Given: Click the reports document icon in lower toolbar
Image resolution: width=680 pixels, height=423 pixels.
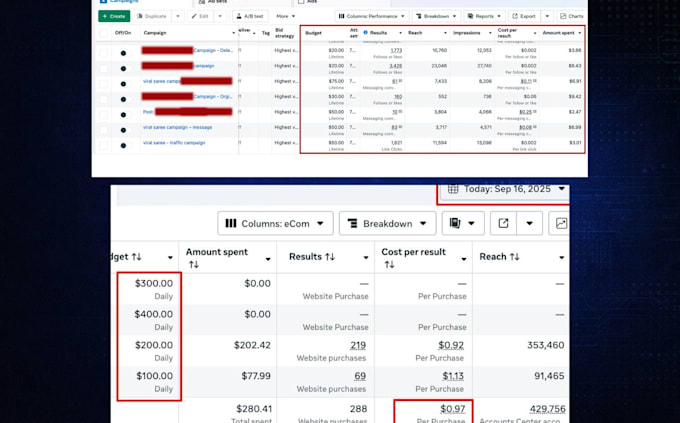Looking at the screenshot, I should 454,223.
